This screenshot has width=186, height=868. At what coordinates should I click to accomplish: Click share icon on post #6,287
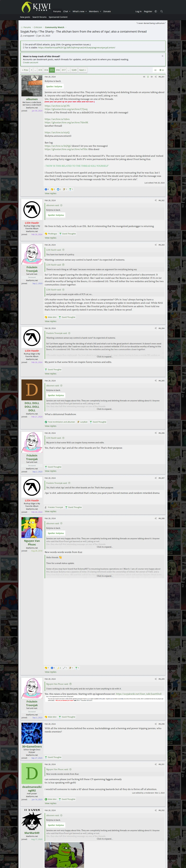tap(156, 478)
